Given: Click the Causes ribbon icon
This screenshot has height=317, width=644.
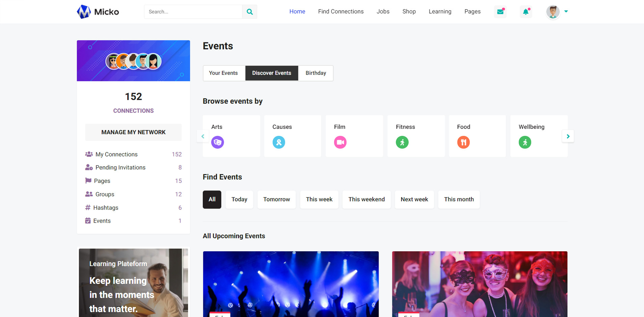Looking at the screenshot, I should coord(279,142).
